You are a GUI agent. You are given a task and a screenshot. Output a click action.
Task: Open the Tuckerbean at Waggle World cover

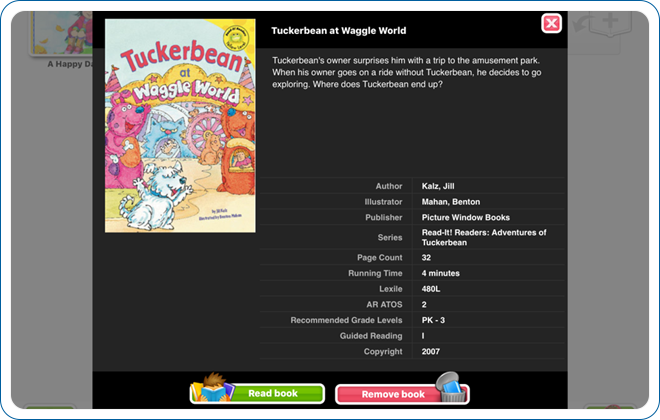pyautogui.click(x=180, y=125)
